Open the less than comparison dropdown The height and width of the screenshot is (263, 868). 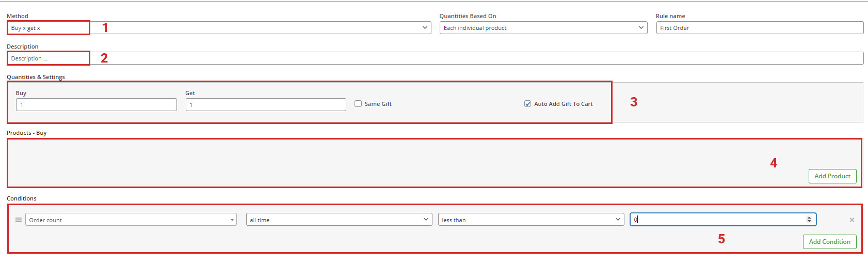(531, 220)
